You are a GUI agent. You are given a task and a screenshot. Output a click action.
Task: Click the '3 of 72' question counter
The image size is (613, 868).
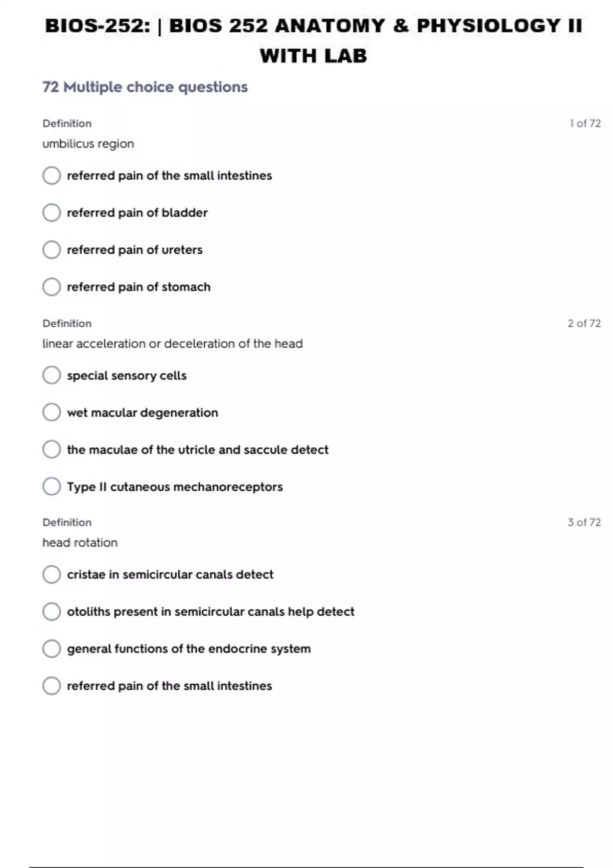(584, 522)
